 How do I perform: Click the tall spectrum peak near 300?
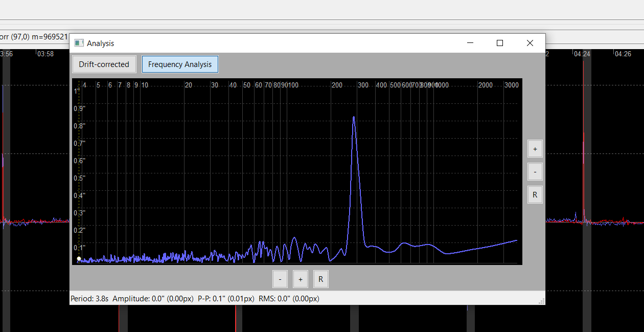click(353, 117)
